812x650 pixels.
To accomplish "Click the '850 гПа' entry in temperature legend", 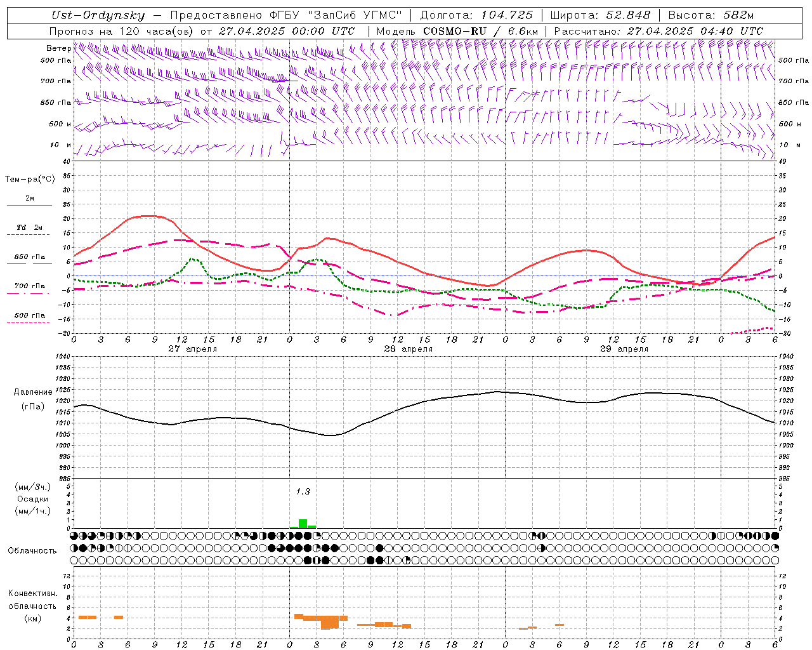I will 30,257.
